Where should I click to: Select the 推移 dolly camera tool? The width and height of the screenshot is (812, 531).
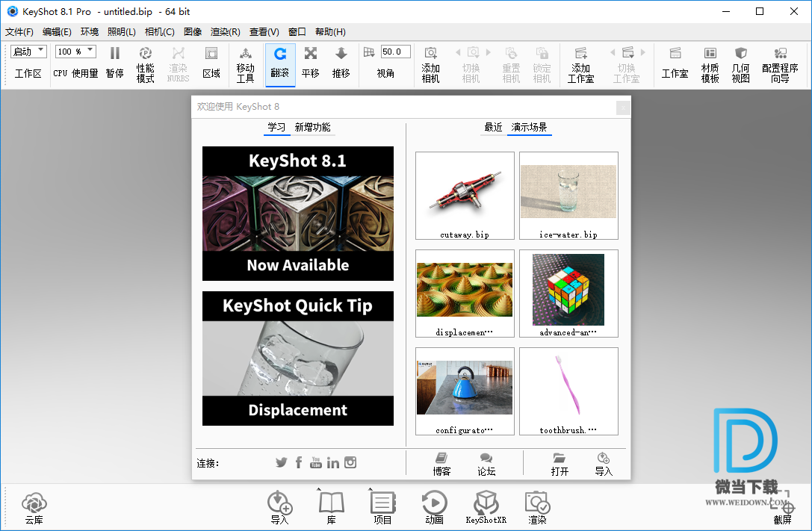tap(341, 63)
